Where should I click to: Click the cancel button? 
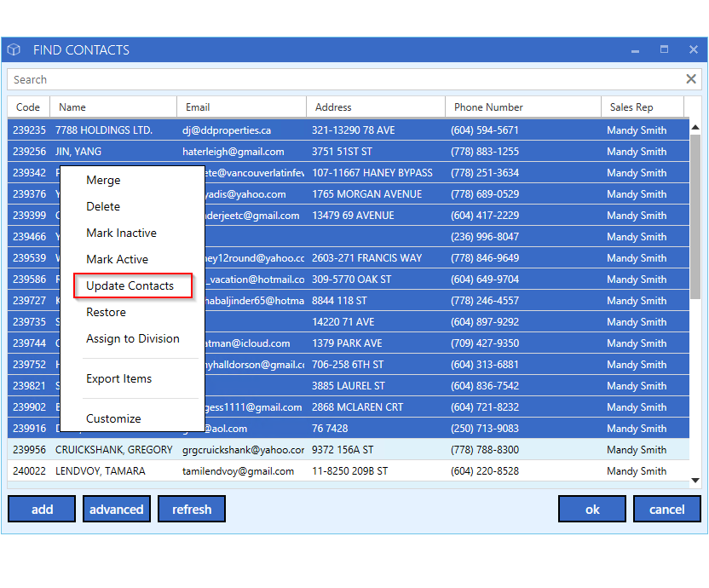click(x=667, y=509)
